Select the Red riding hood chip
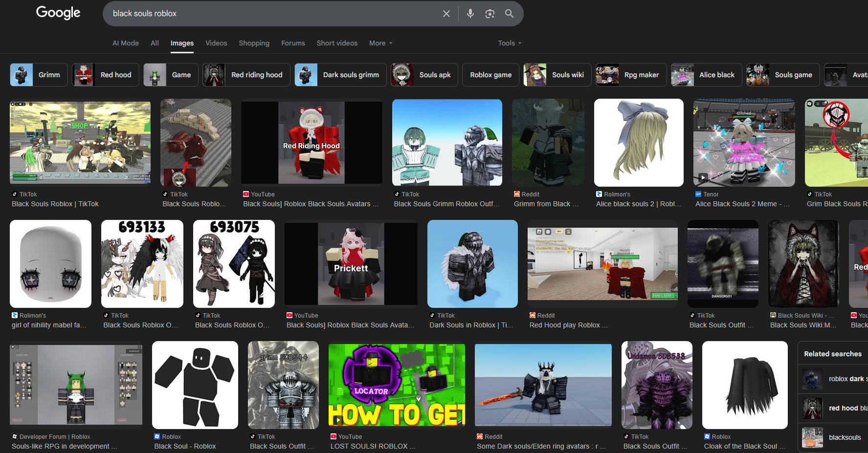 click(246, 75)
